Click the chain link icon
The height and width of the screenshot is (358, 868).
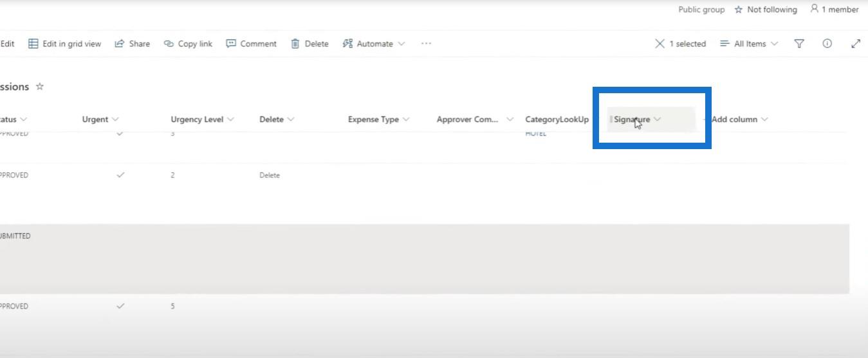pos(169,44)
